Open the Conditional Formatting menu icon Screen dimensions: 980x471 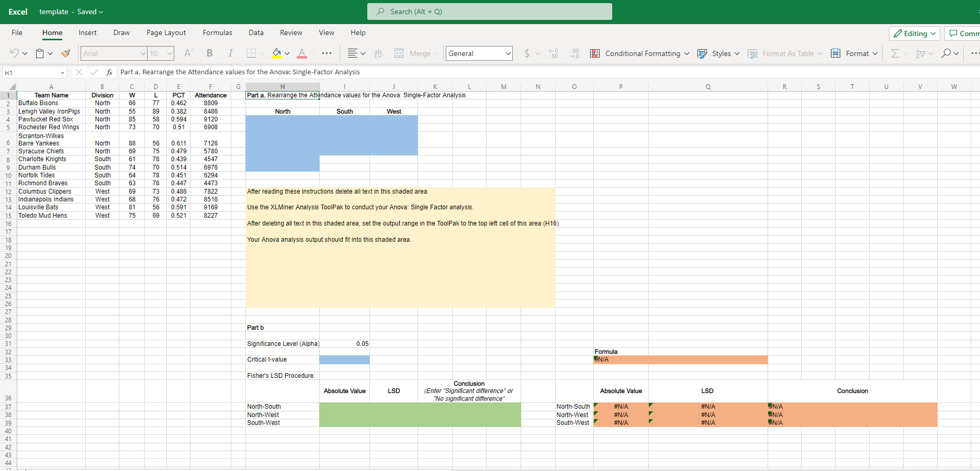(595, 53)
